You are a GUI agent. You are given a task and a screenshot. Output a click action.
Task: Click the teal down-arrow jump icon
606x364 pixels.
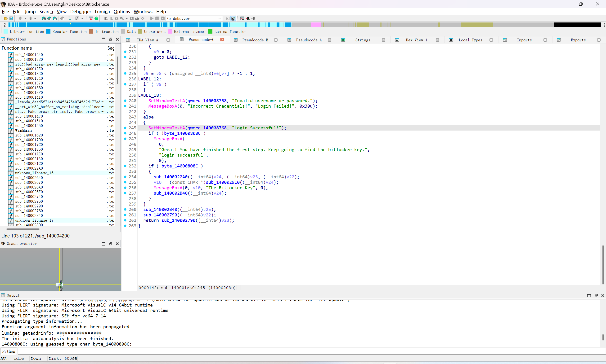[x=70, y=18]
